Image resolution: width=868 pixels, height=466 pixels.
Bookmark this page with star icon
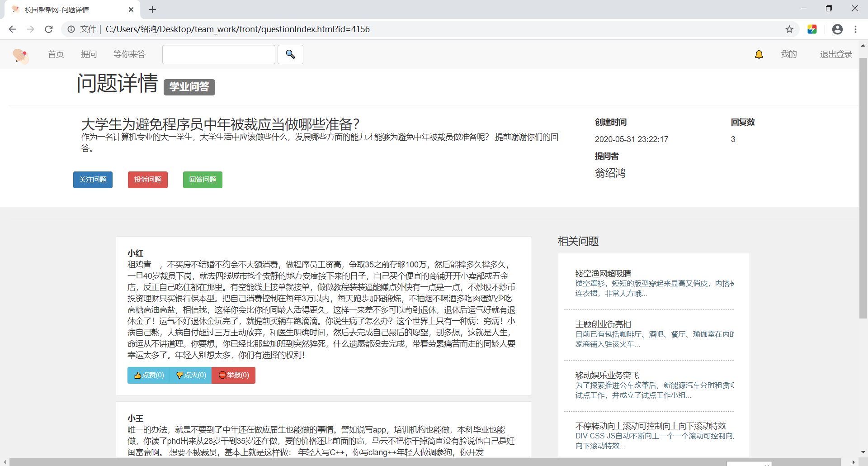coord(789,29)
